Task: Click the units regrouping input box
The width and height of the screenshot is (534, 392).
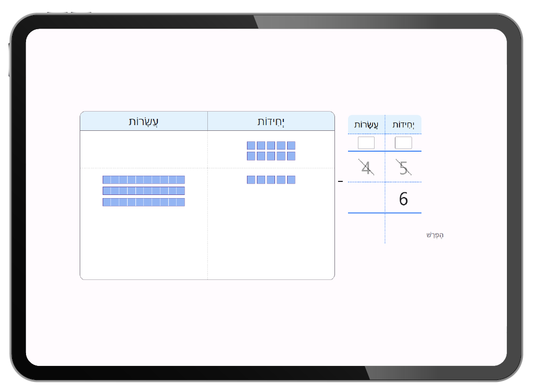Action: click(x=403, y=143)
